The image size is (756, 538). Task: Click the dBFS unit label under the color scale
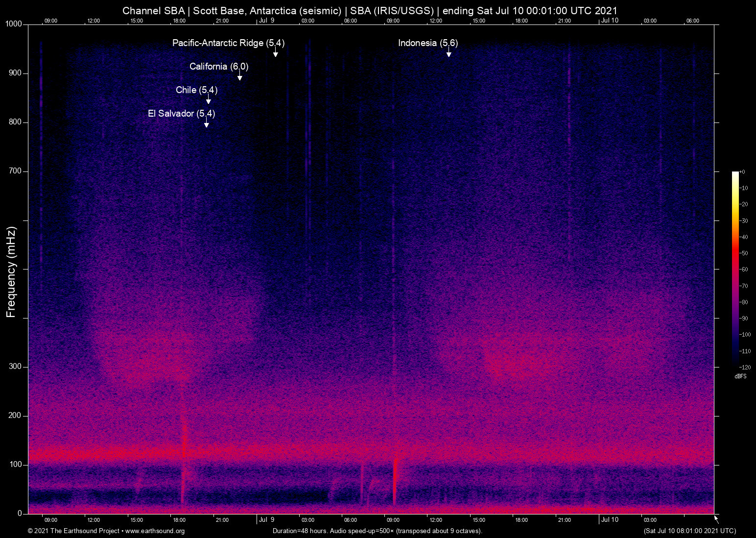tap(740, 376)
